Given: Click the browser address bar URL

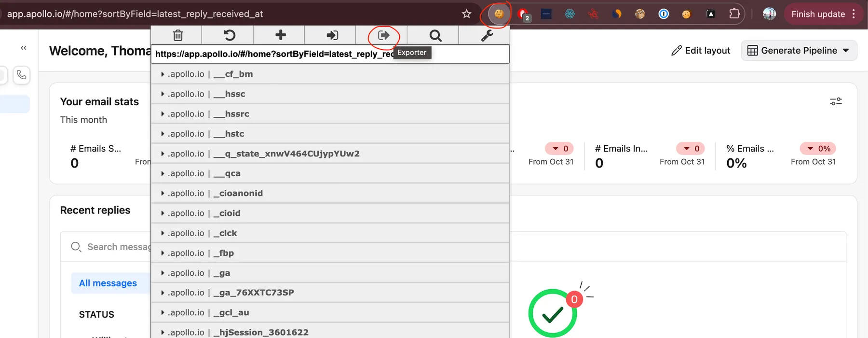Looking at the screenshot, I should [135, 14].
